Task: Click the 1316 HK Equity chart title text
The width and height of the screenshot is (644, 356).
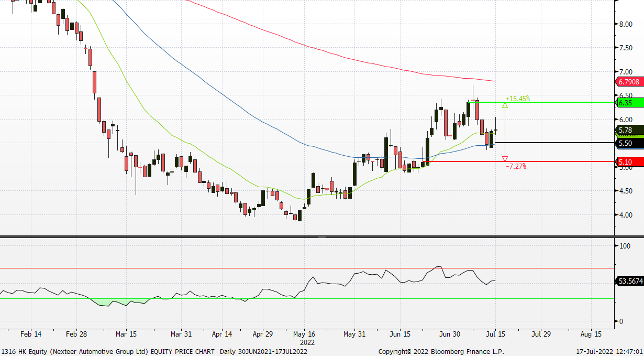Action: (x=155, y=351)
